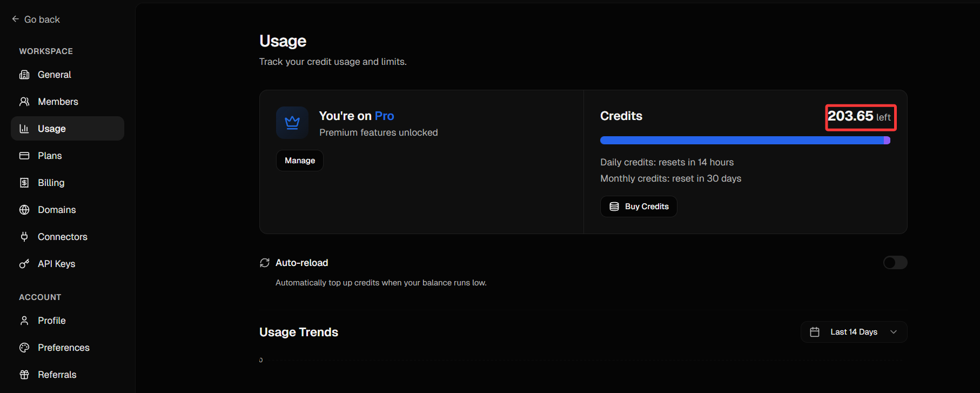Click the calendar icon in date range
The image size is (980, 393).
point(815,332)
